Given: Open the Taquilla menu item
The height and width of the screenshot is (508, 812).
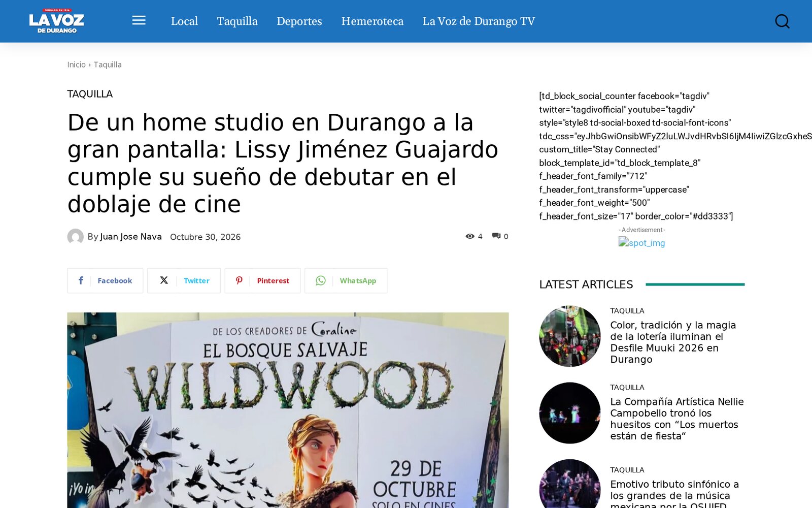Looking at the screenshot, I should click(237, 21).
